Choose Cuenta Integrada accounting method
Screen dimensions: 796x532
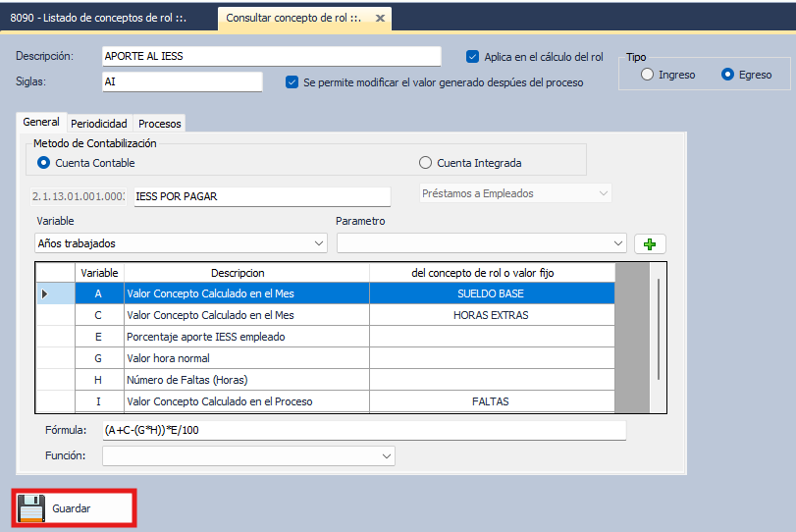click(425, 163)
